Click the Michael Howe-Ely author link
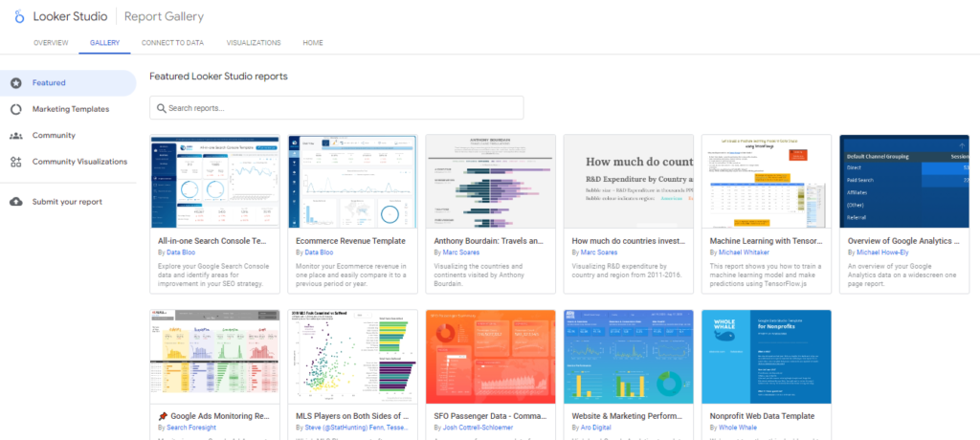980x440 pixels. [883, 253]
